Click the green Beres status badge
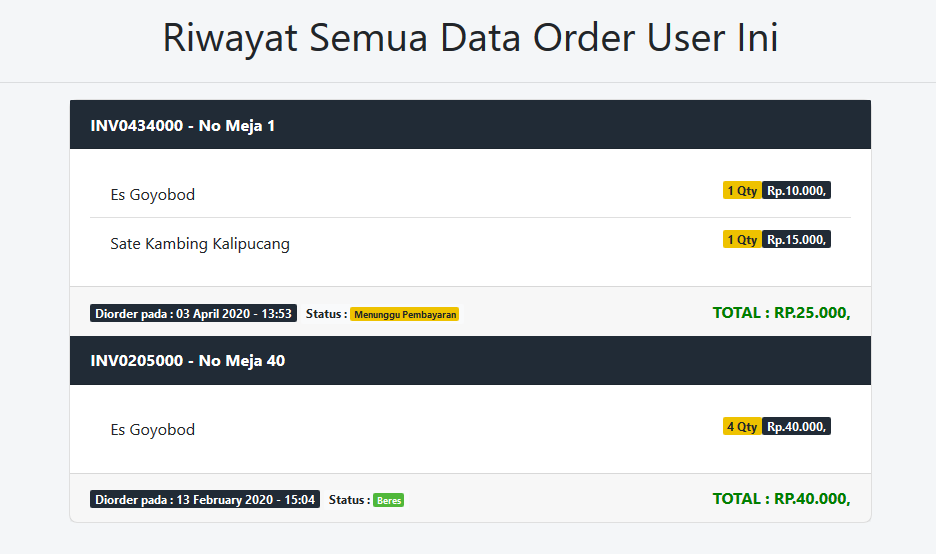936x554 pixels. (389, 500)
